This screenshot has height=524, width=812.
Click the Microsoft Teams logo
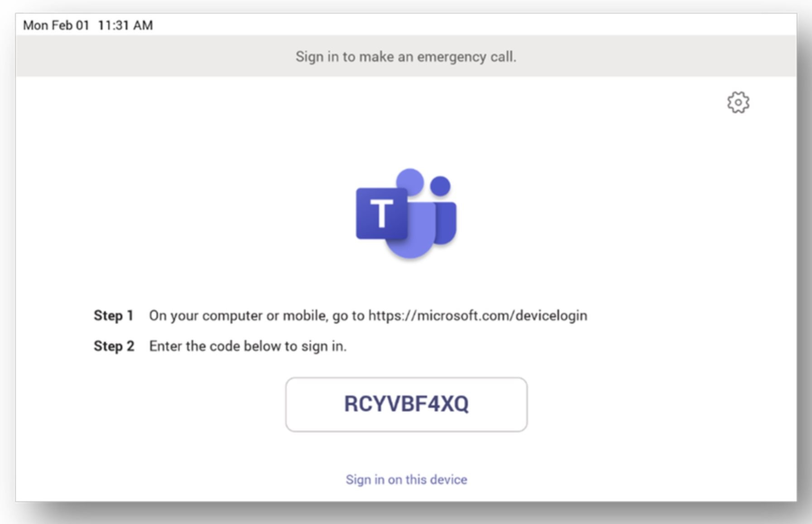click(x=406, y=213)
